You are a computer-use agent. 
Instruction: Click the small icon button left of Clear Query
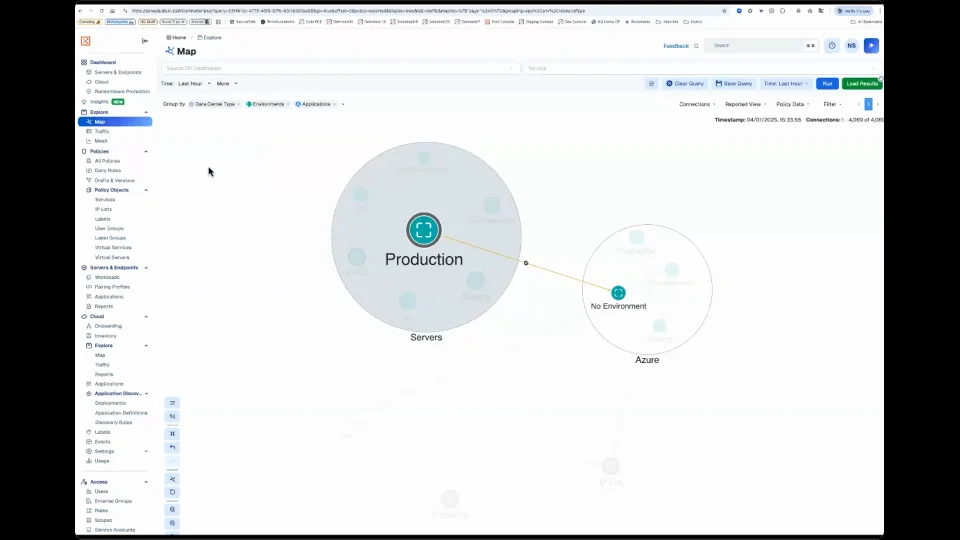(651, 83)
